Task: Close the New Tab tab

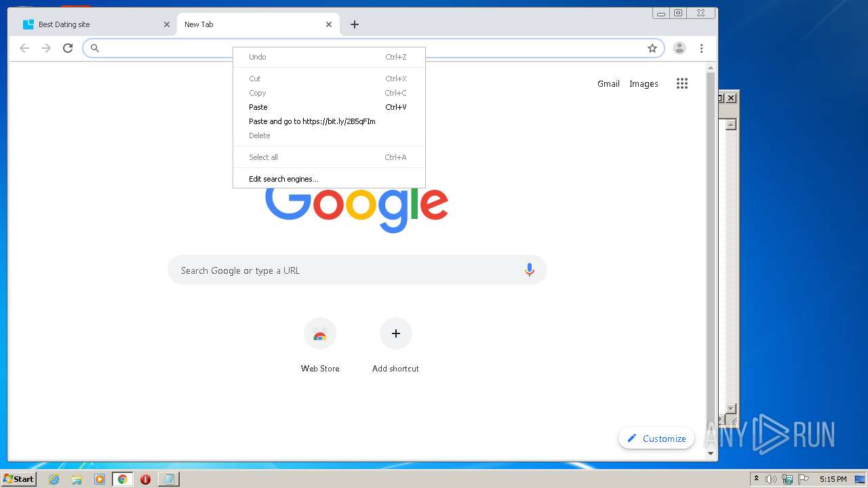Action: click(x=329, y=24)
